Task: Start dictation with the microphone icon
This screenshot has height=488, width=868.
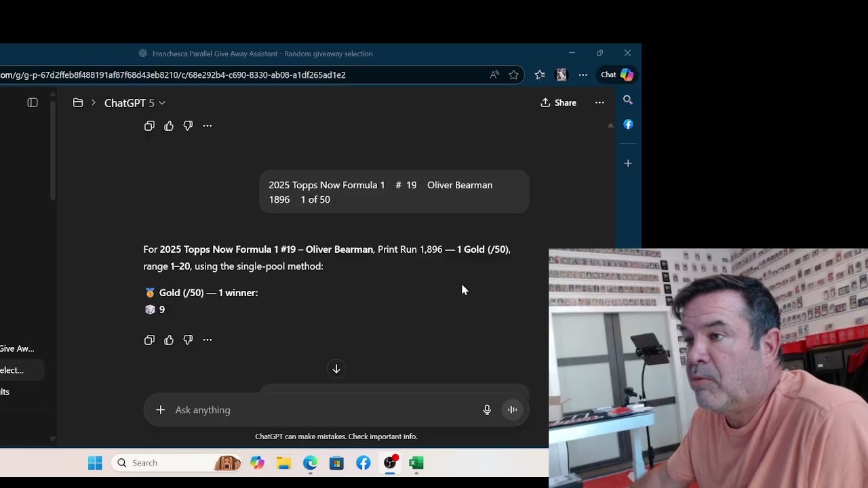Action: (x=487, y=409)
